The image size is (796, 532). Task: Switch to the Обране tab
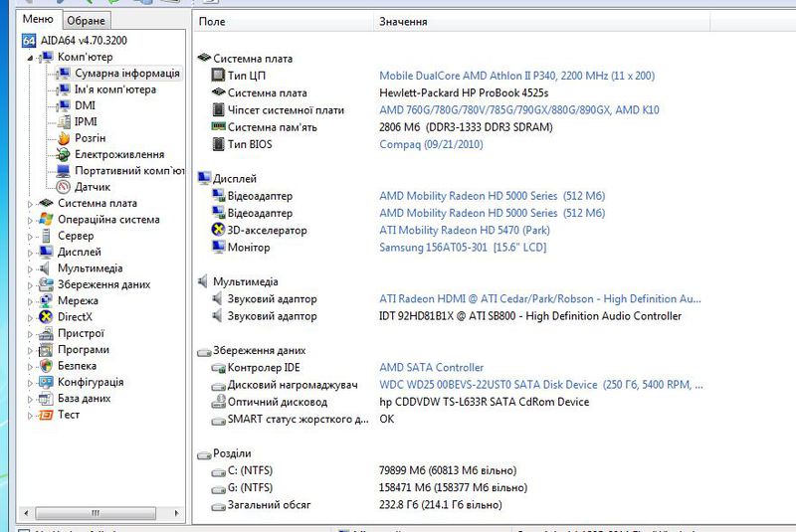pos(87,21)
